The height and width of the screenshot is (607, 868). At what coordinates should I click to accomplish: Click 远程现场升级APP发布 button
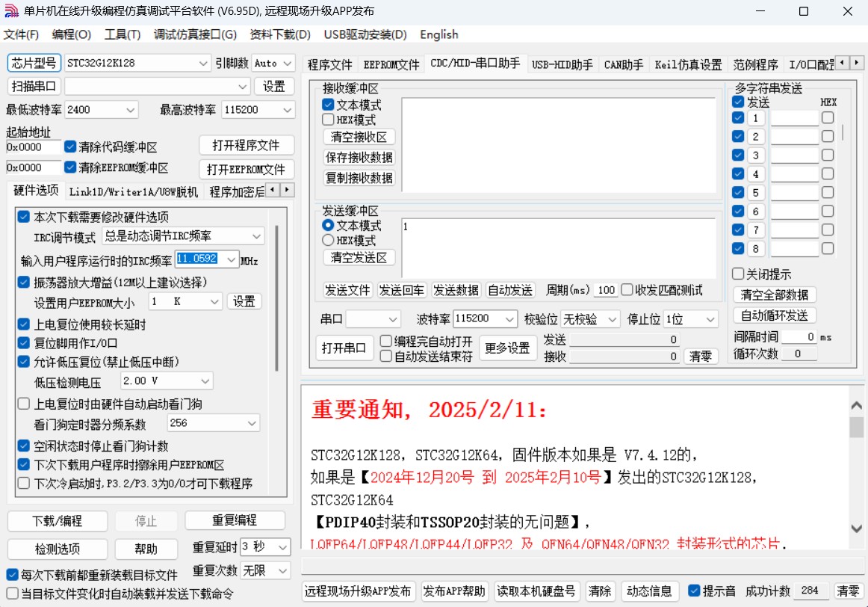(357, 591)
